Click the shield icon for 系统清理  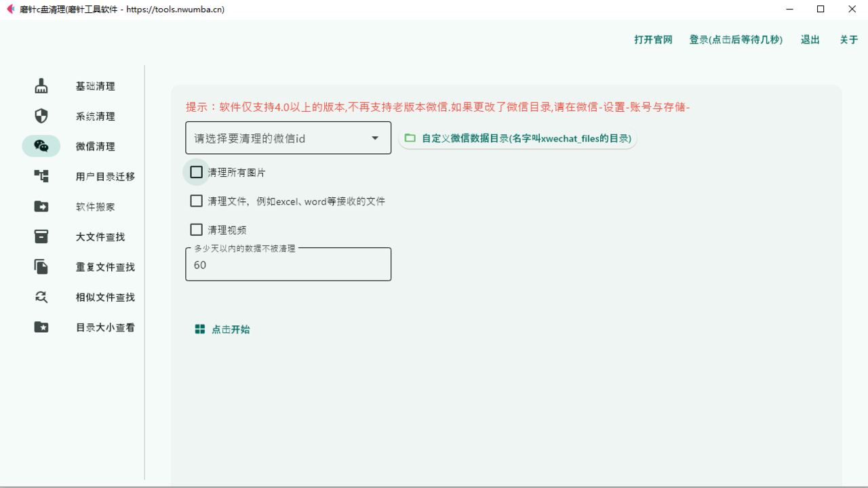click(x=41, y=116)
